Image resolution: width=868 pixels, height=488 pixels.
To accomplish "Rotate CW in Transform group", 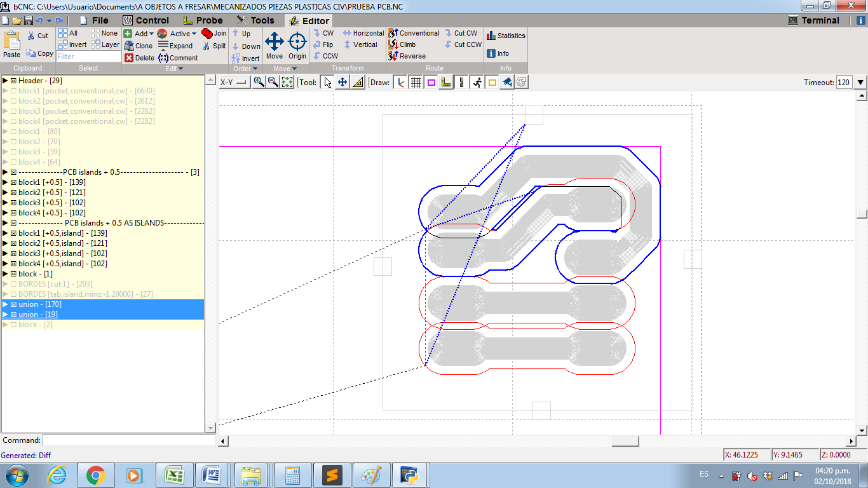I will pos(323,33).
